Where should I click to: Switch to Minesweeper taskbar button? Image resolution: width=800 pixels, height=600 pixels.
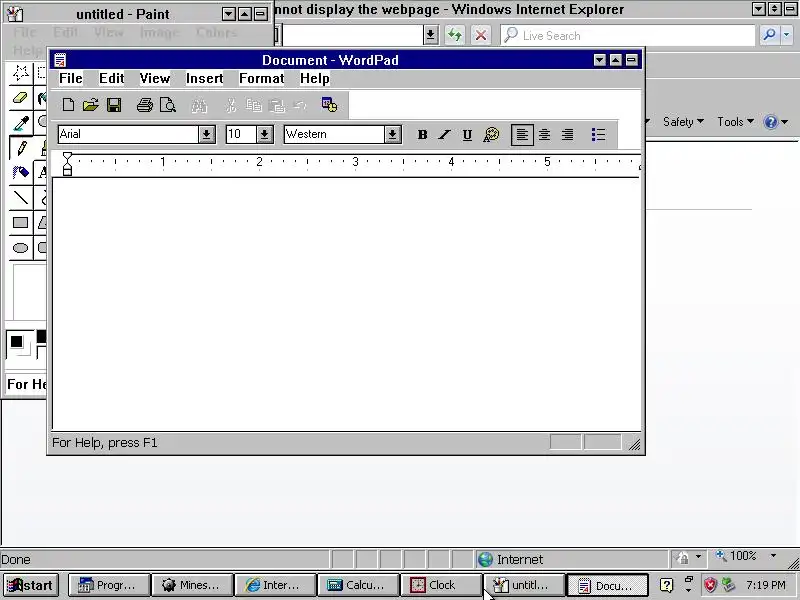pos(192,585)
